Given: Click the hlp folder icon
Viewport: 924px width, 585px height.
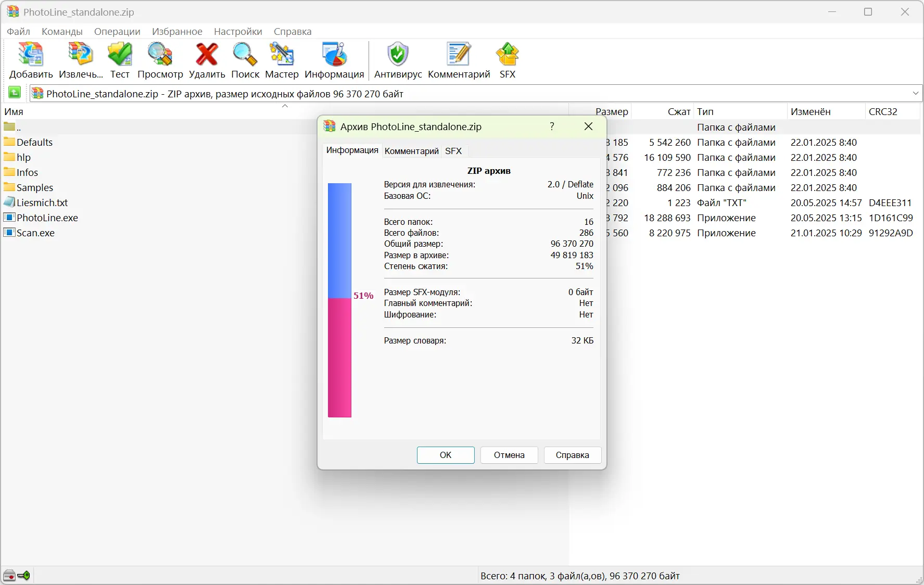Looking at the screenshot, I should (9, 157).
